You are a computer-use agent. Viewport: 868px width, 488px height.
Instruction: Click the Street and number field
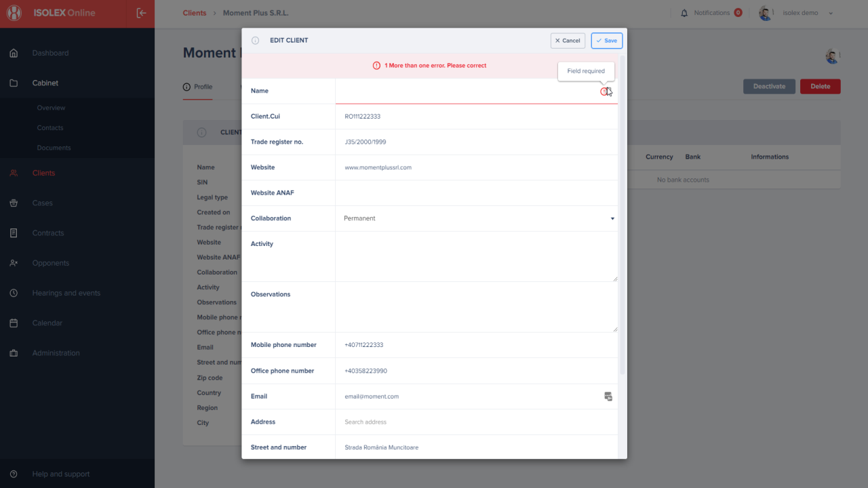coord(477,447)
